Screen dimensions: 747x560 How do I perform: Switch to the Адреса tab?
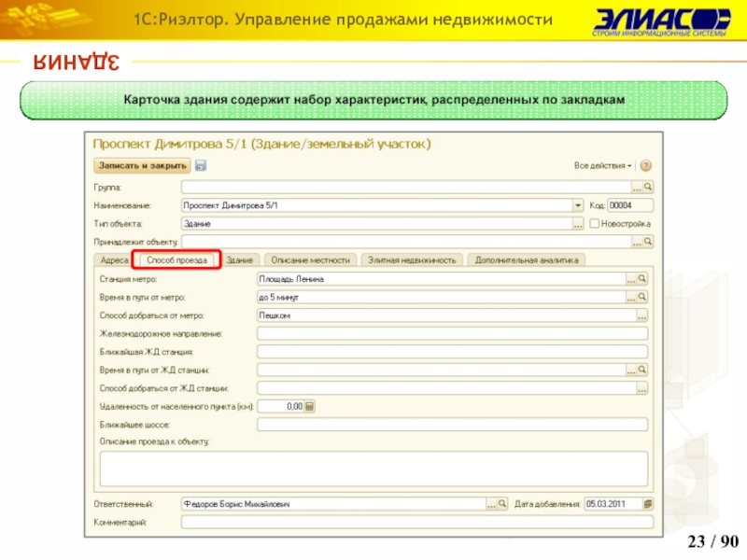pyautogui.click(x=114, y=260)
